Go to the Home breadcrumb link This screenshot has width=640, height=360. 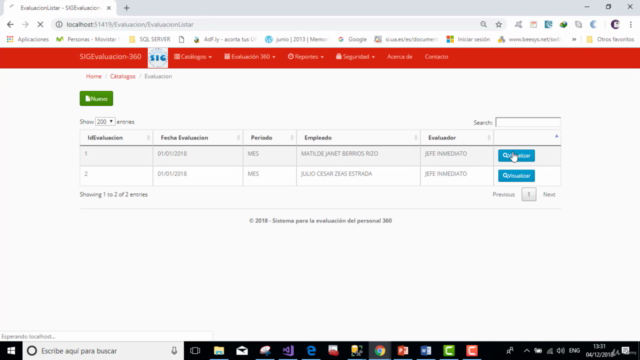click(x=93, y=76)
